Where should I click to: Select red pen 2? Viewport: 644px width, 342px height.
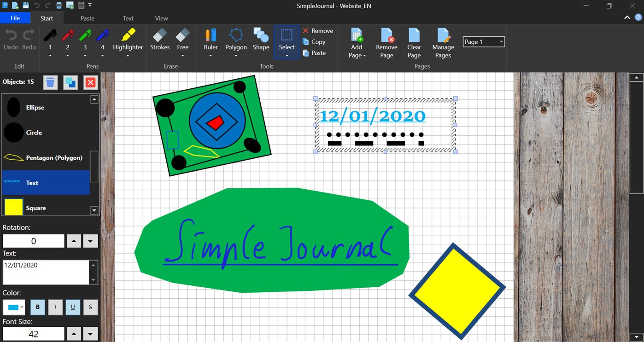tap(68, 39)
